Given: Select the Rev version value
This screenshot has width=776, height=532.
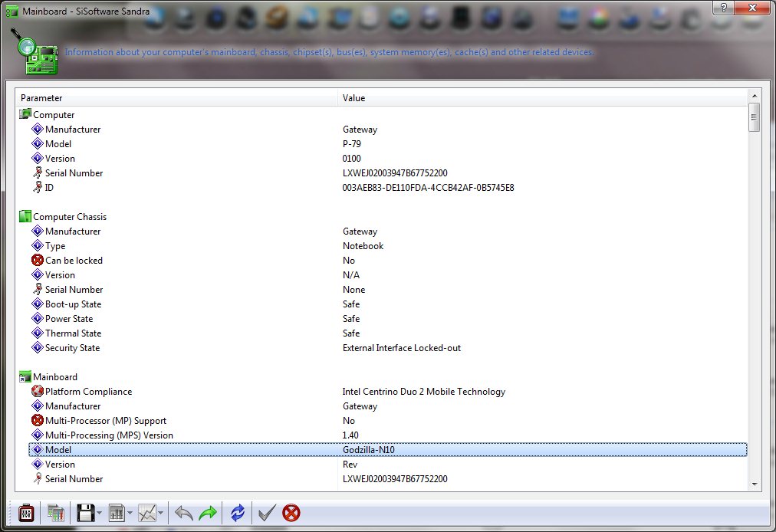Looking at the screenshot, I should [350, 465].
